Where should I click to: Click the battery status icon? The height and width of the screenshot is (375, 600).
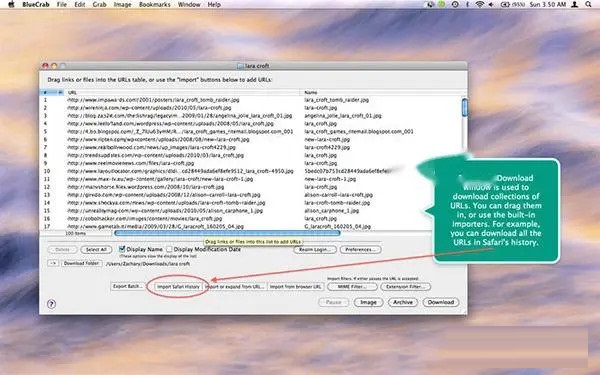click(505, 4)
